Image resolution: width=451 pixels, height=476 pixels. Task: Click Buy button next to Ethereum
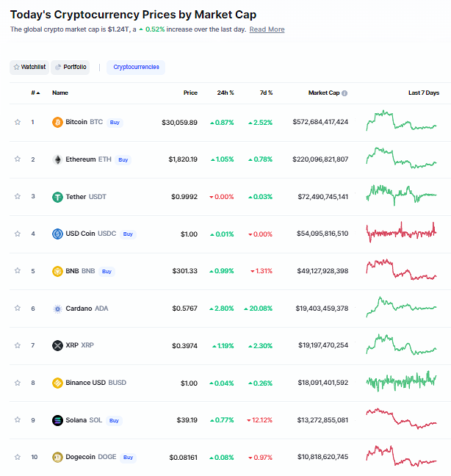pyautogui.click(x=123, y=159)
